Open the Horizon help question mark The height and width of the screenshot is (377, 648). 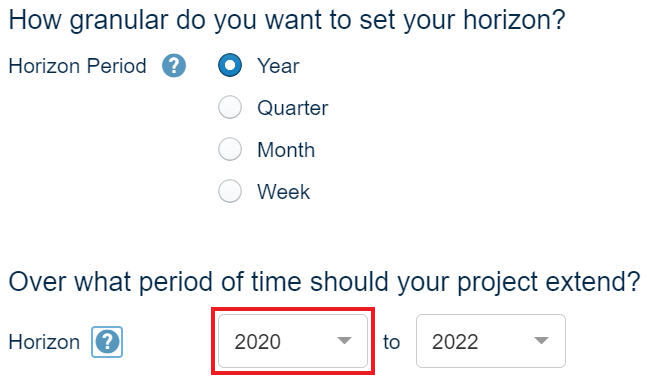coord(107,342)
